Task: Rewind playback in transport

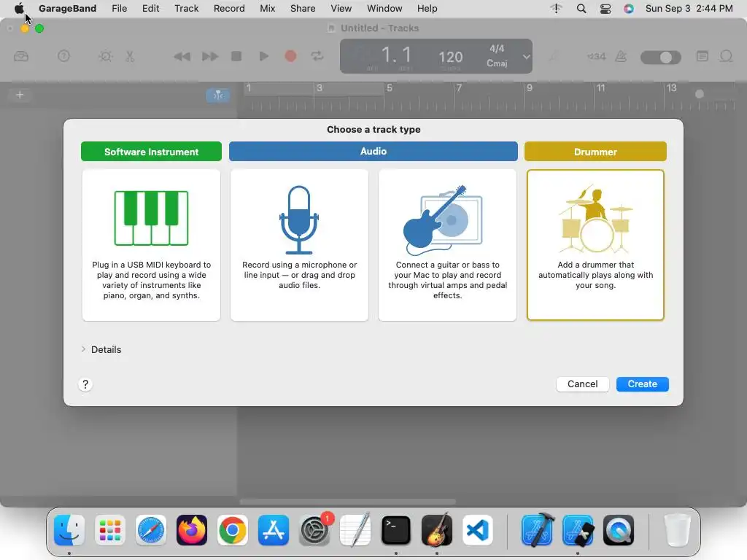Action: 182,57
